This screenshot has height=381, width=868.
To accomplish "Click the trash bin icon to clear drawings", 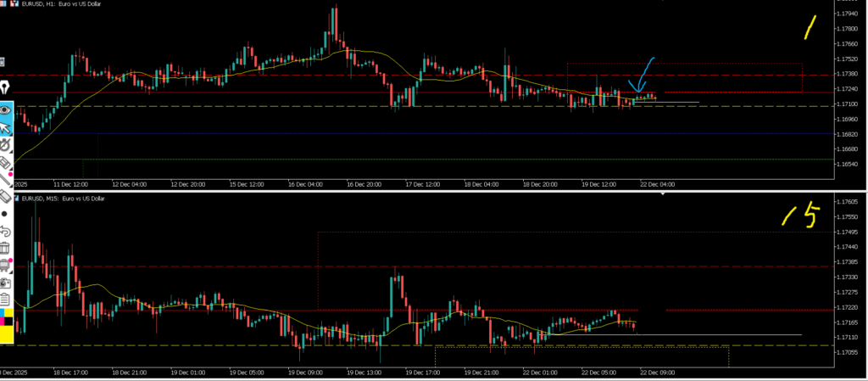I will pyautogui.click(x=5, y=248).
